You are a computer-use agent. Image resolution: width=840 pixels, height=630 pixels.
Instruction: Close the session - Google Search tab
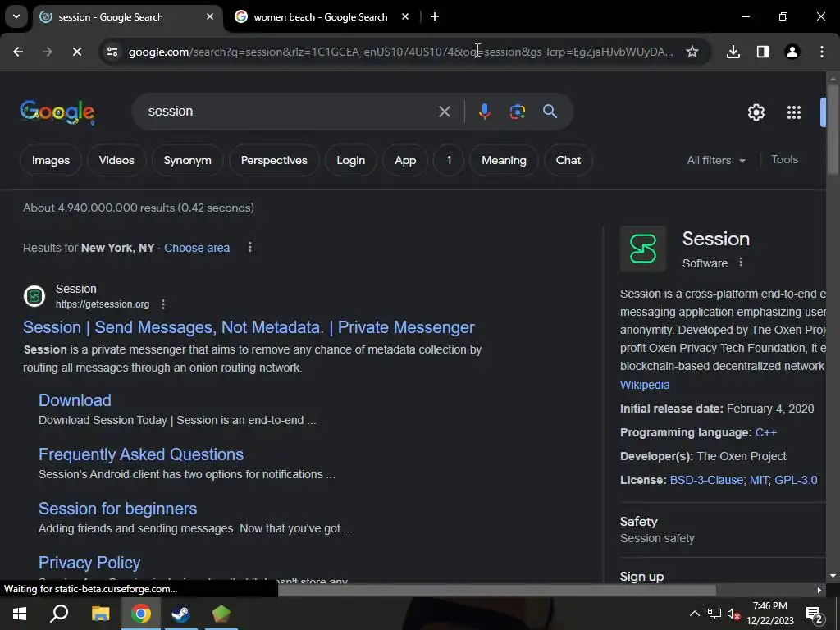tap(210, 16)
